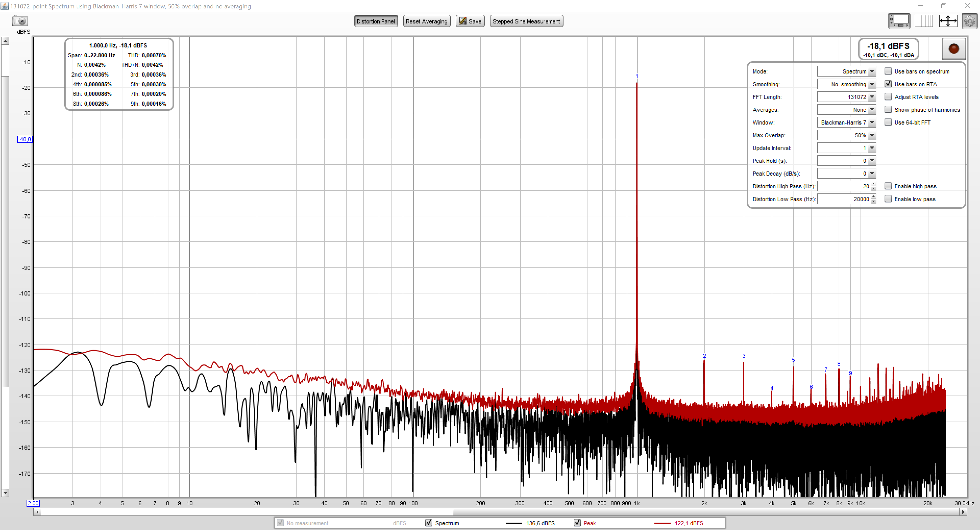The image size is (980, 530).
Task: Expand the Window type dropdown
Action: tap(872, 122)
